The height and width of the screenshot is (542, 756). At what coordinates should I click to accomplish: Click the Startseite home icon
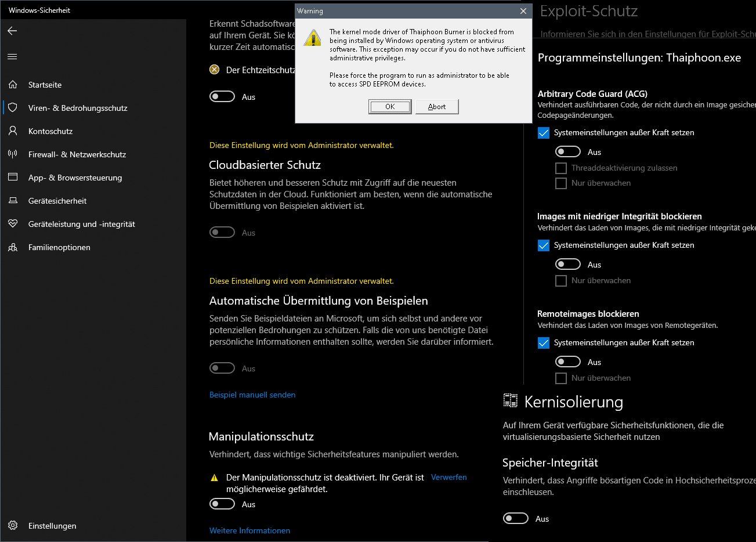pyautogui.click(x=13, y=85)
